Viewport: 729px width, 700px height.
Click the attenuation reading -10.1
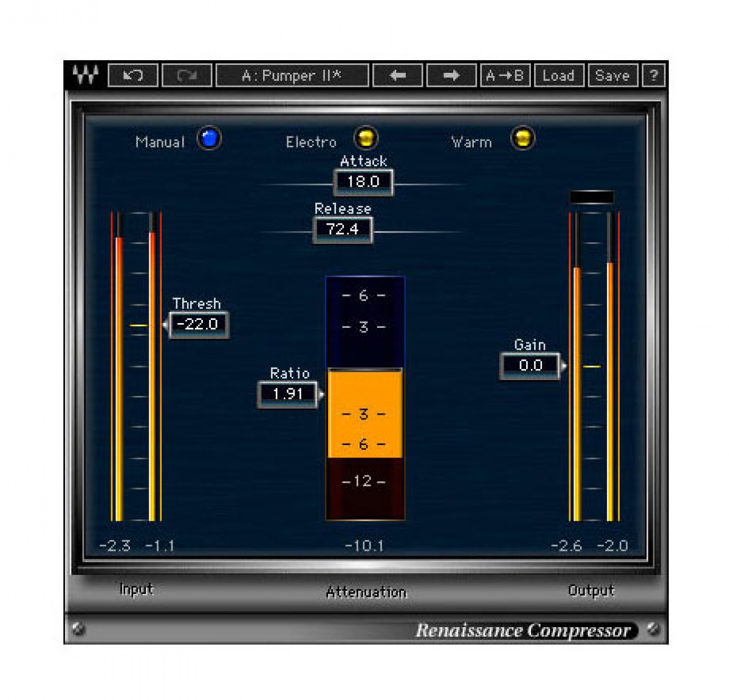(364, 546)
